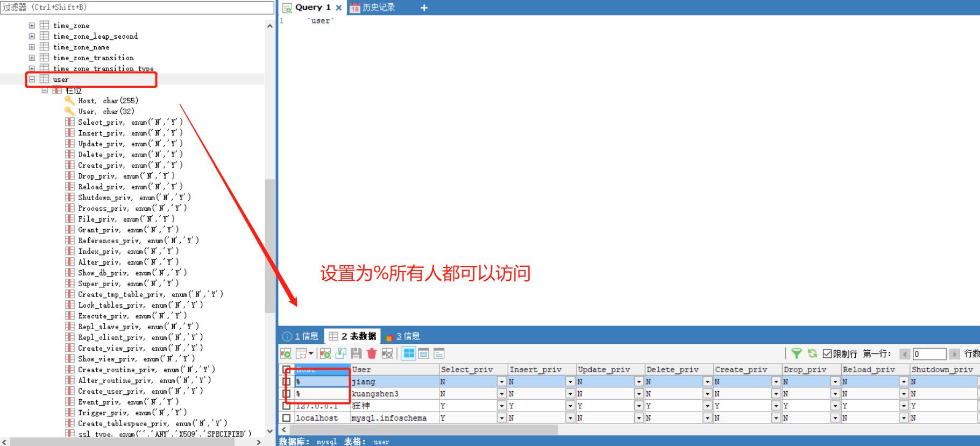Click the column icon for Trigger_priv
Screen dimensions: 980x446
tap(69, 413)
